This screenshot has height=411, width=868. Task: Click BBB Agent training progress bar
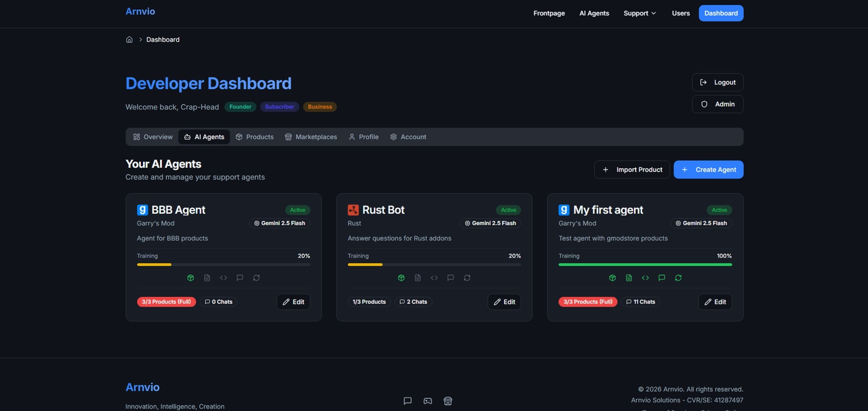click(x=223, y=264)
